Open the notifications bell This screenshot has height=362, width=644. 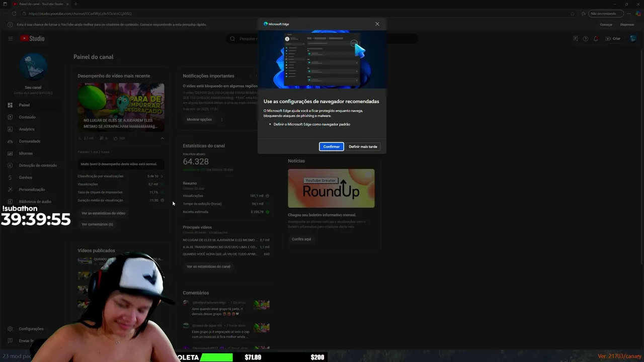[x=596, y=38]
